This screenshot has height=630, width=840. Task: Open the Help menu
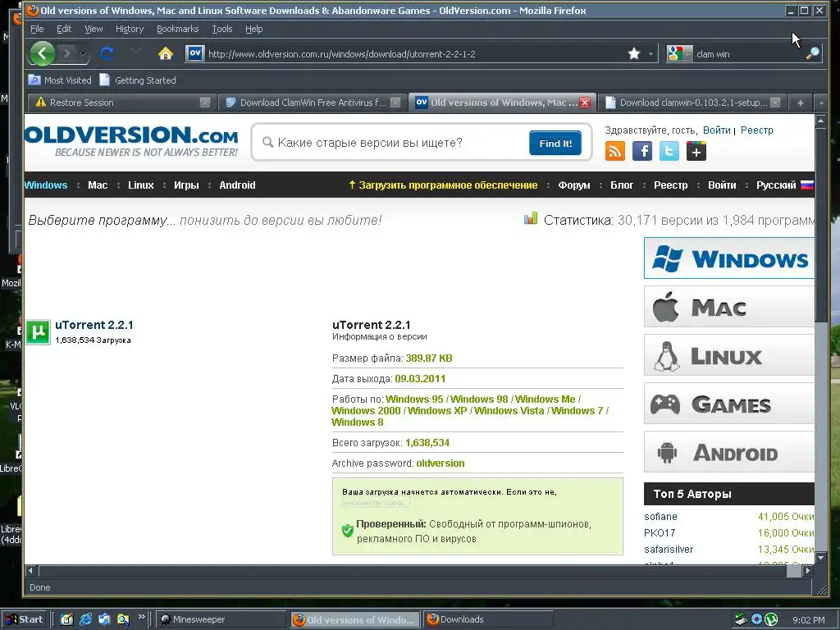pyautogui.click(x=254, y=29)
